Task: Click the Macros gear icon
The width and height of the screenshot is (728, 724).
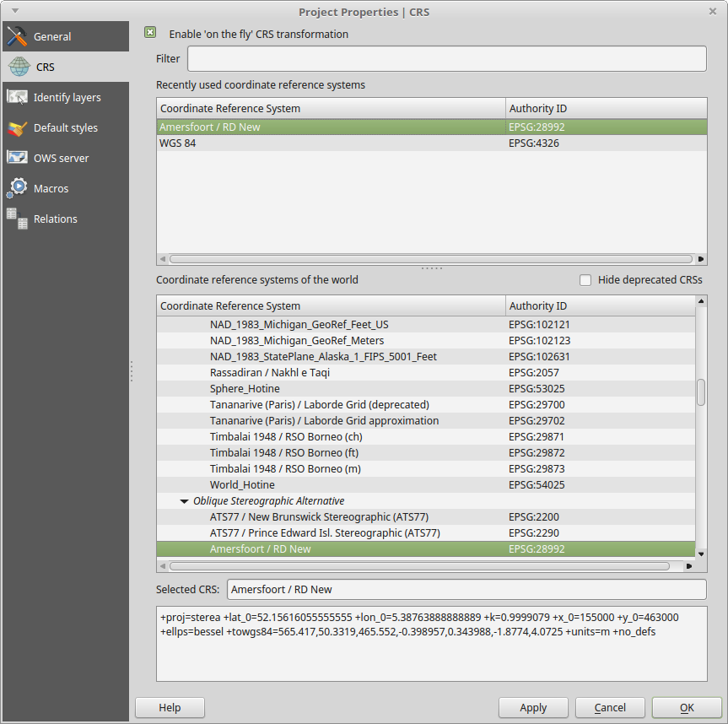Action: pos(17,188)
